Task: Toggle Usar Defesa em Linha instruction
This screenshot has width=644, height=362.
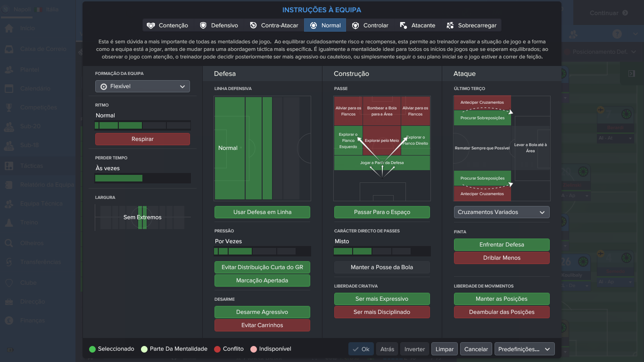Action: point(262,212)
